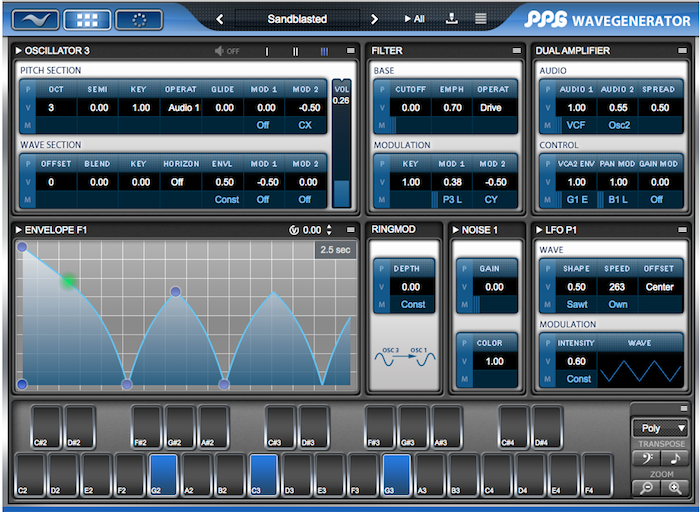Edit Noise COLOR value 1.00
Screen dimensions: 700x512
[495, 362]
